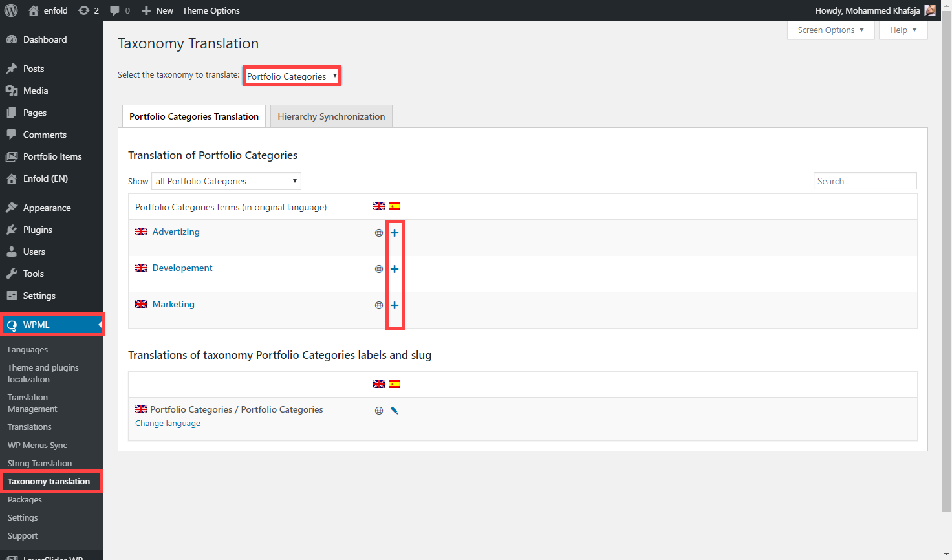Open WPML Settings submenu item
Screen dimensions: 952x560
(x=23, y=518)
